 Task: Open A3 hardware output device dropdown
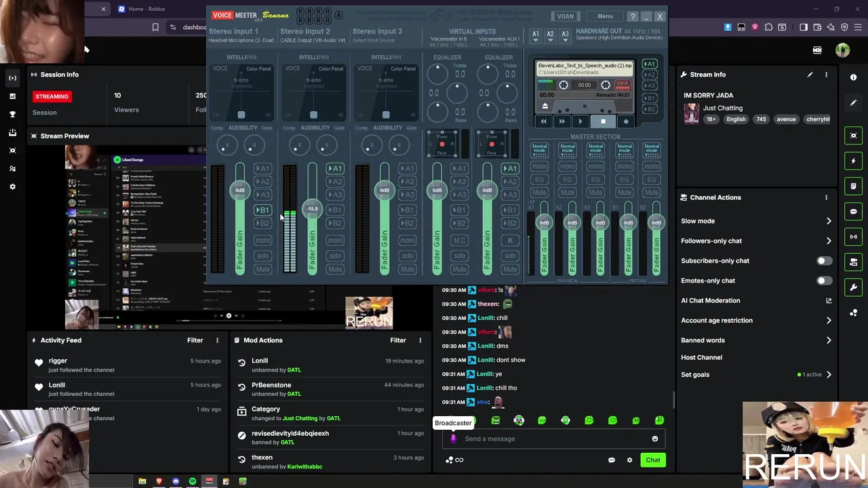pyautogui.click(x=565, y=36)
